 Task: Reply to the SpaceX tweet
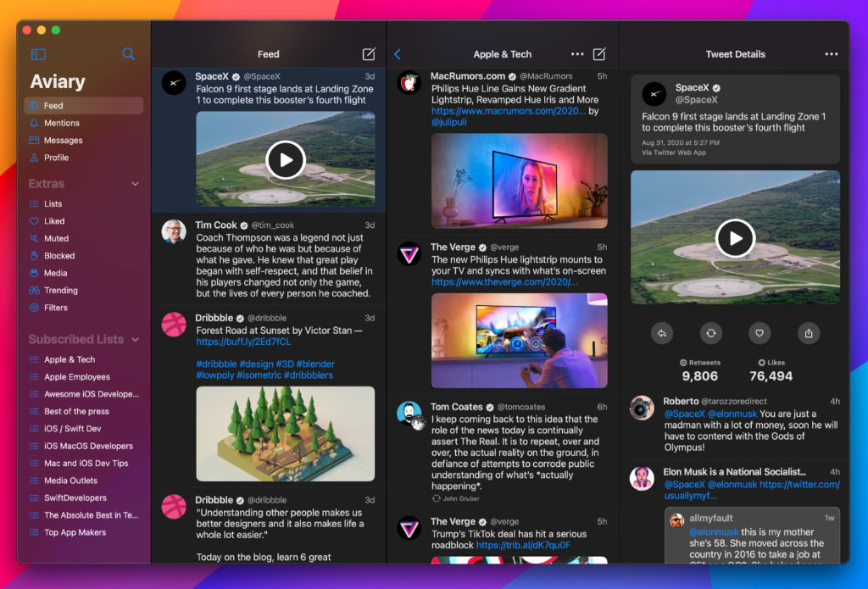pos(662,333)
